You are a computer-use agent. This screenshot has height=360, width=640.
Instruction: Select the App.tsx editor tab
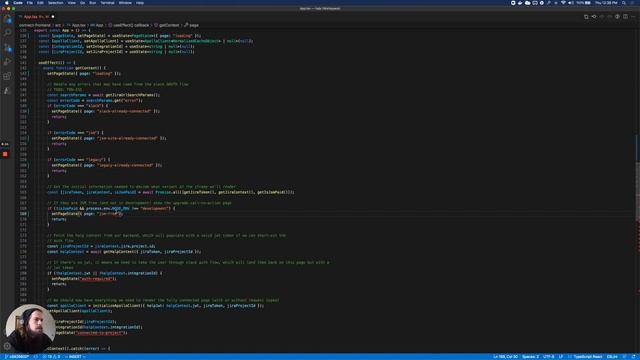click(37, 17)
